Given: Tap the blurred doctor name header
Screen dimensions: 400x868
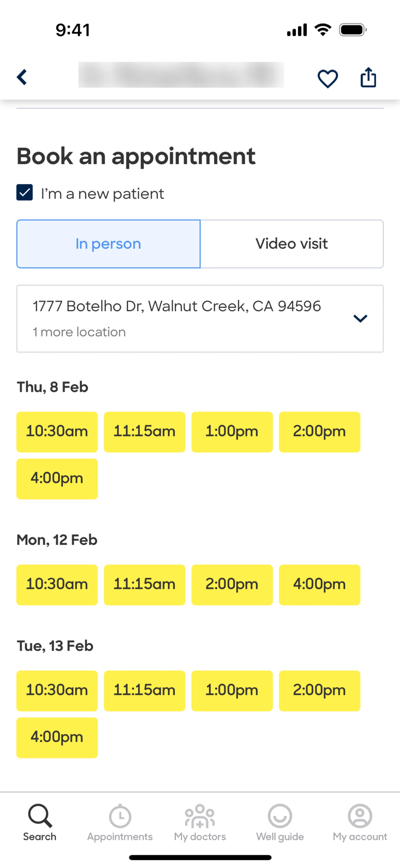Looking at the screenshot, I should 181,75.
